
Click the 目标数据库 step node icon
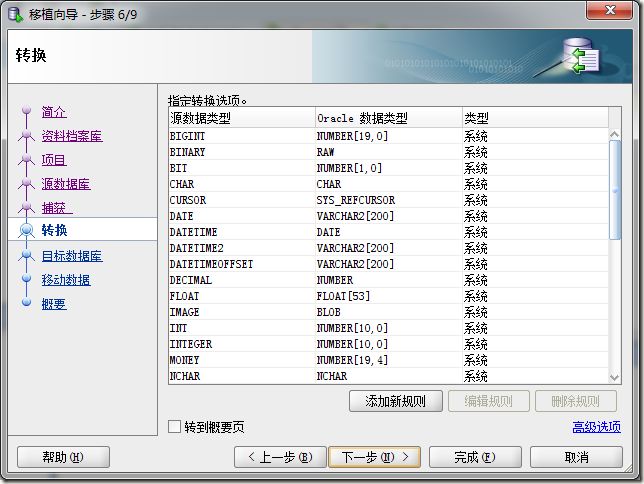[27, 255]
